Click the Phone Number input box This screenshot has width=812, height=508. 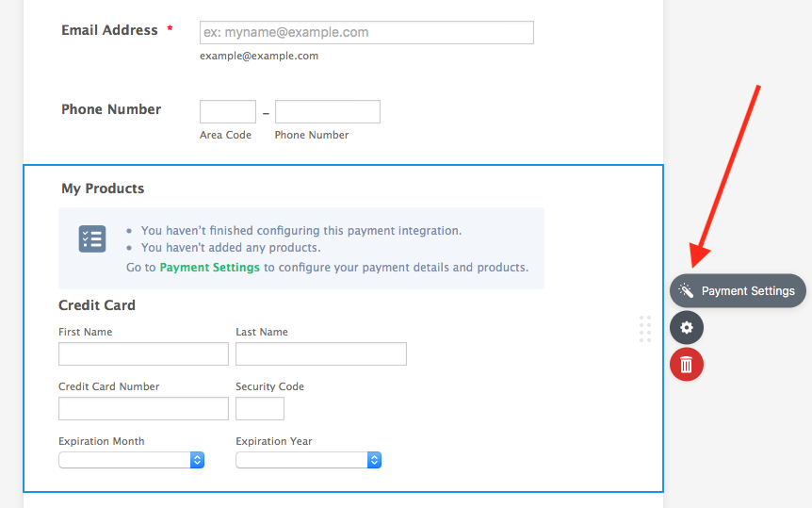coord(327,112)
